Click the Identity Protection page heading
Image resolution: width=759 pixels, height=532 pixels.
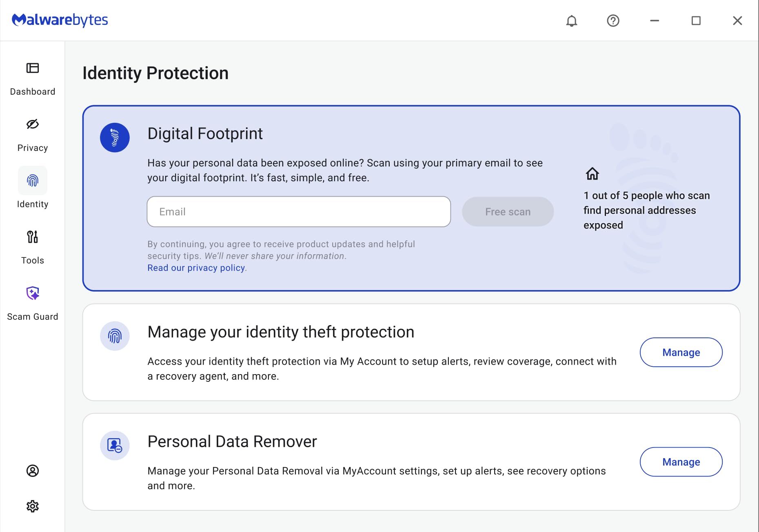155,73
